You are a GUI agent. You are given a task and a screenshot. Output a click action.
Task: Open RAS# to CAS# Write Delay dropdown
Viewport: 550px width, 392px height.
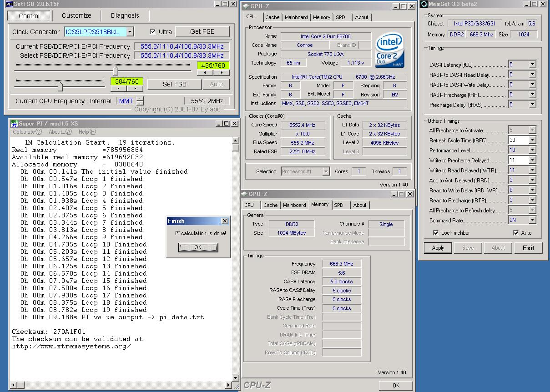(532, 85)
